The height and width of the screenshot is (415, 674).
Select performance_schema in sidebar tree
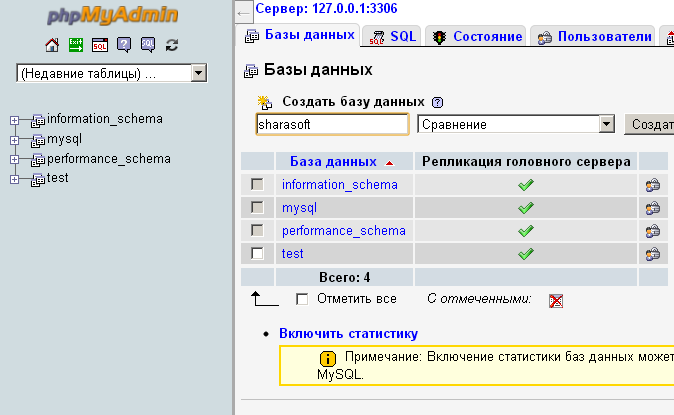(109, 159)
